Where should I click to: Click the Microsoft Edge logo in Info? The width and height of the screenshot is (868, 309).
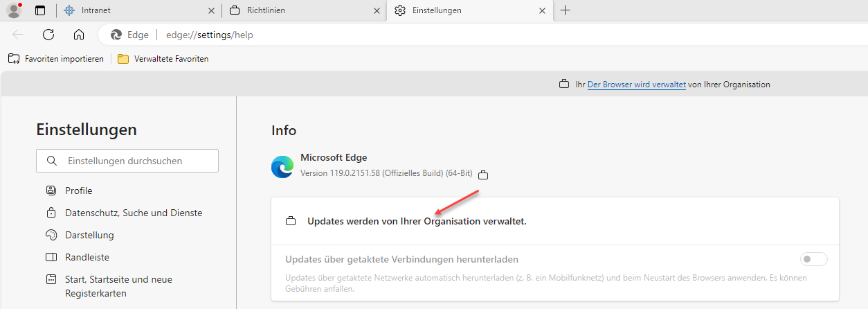(x=282, y=167)
